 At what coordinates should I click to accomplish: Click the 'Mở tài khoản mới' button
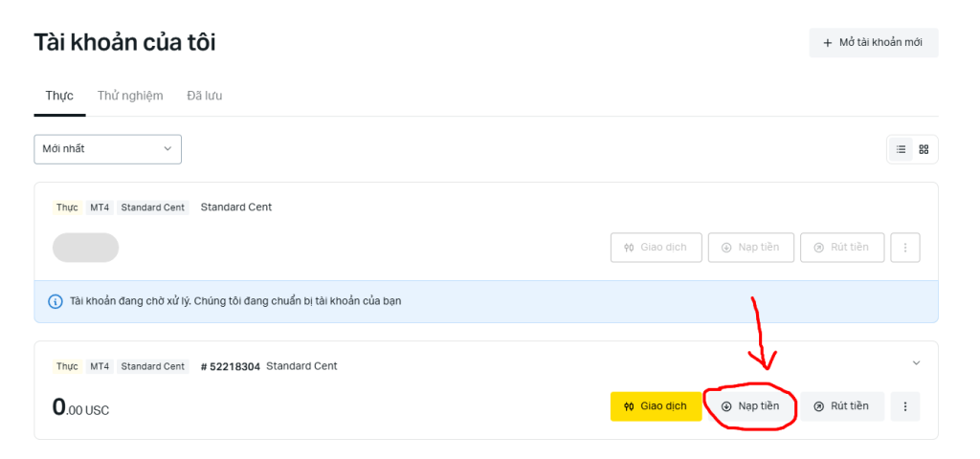pyautogui.click(x=873, y=43)
